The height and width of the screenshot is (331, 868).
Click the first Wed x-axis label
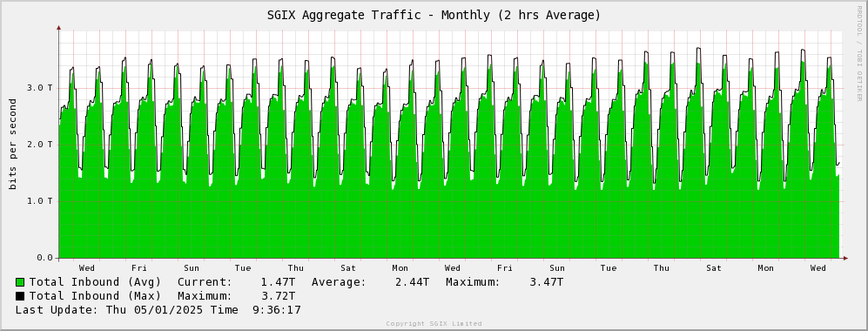pos(86,268)
